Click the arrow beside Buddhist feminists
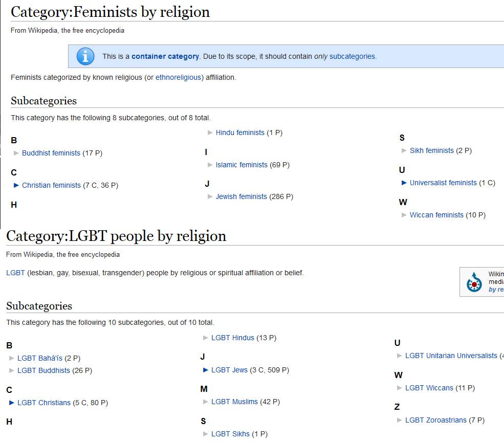The width and height of the screenshot is (504, 442). pyautogui.click(x=16, y=153)
